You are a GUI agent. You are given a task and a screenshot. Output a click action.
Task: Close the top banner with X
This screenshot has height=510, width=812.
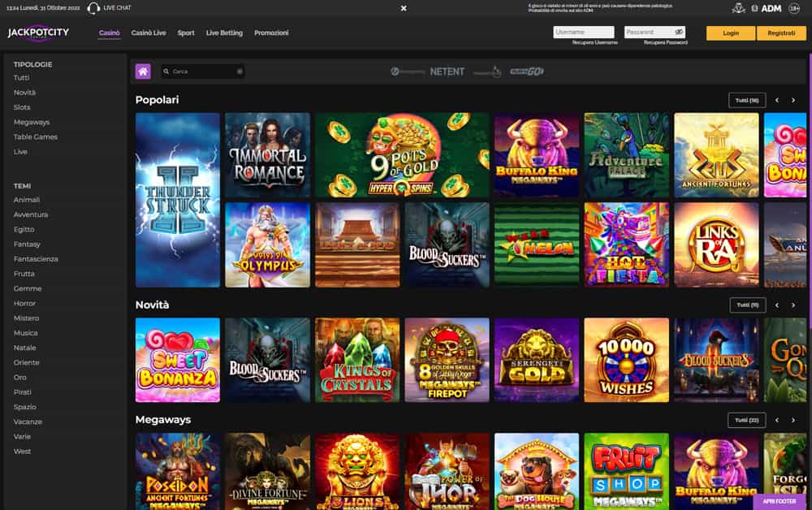coord(404,8)
